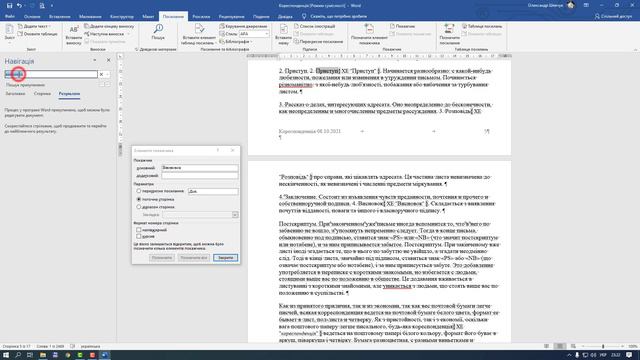
Task: Open File Explorer from the taskbar
Action: tap(43, 355)
